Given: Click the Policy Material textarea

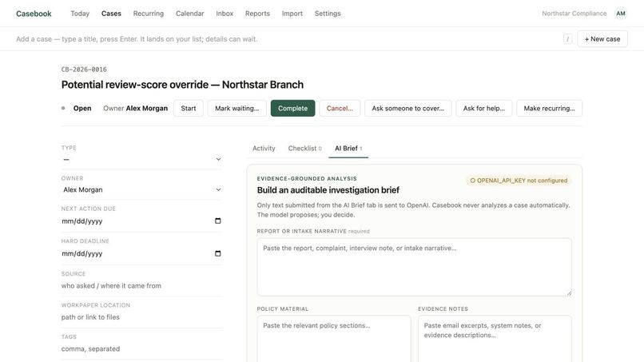Looking at the screenshot, I should [x=334, y=339].
